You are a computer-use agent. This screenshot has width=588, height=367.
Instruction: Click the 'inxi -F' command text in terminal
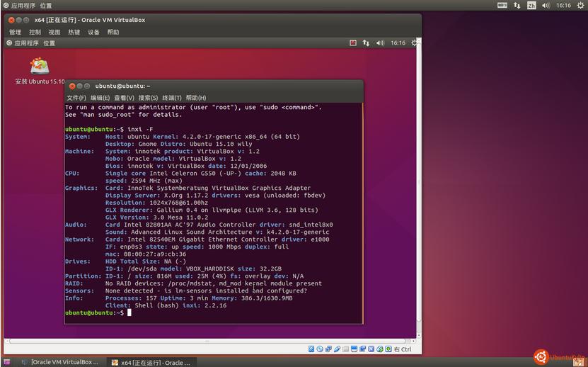tap(140, 129)
